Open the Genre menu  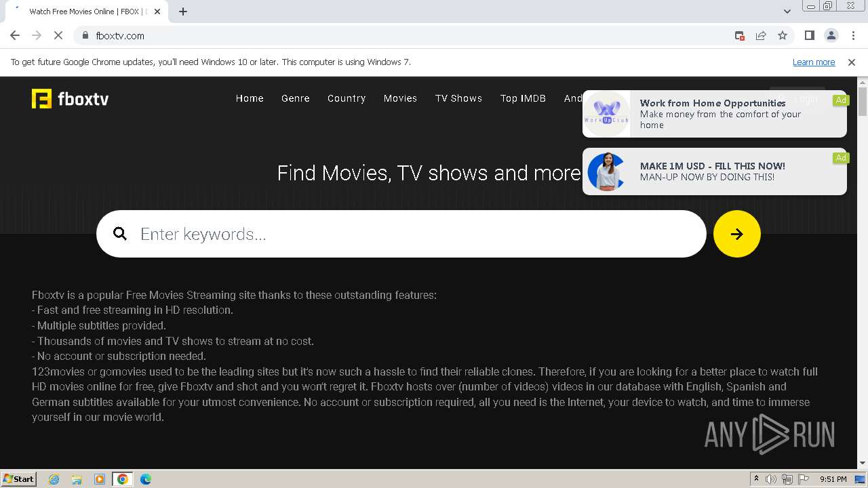point(296,98)
